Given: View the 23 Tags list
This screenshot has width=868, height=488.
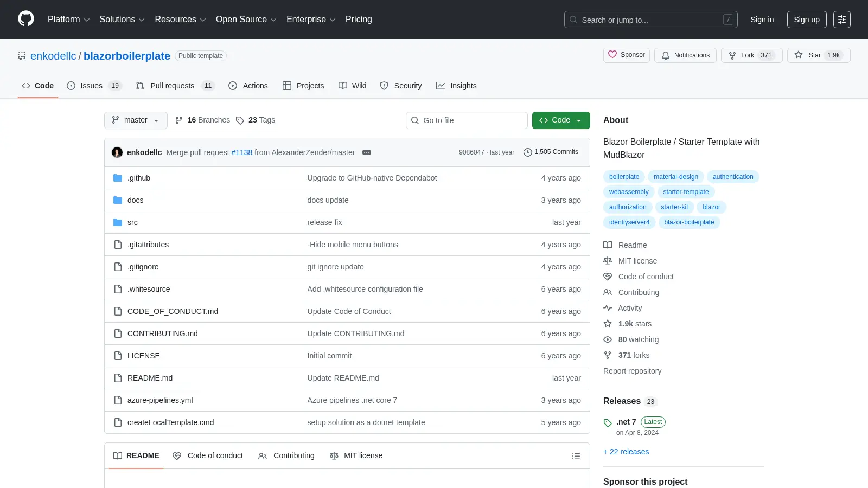Looking at the screenshot, I should point(256,120).
